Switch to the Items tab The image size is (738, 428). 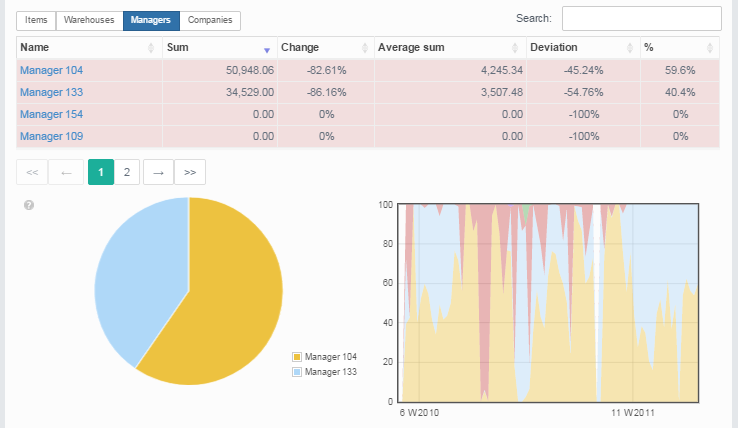36,20
